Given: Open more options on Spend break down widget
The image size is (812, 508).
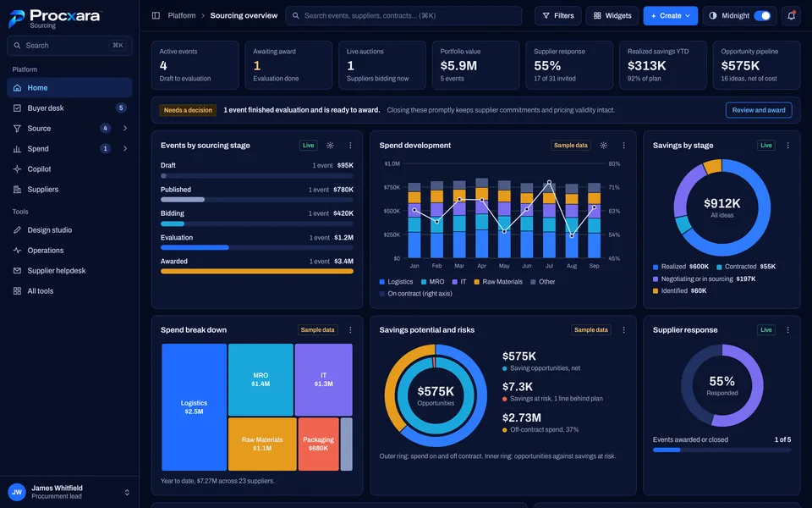Looking at the screenshot, I should 350,329.
